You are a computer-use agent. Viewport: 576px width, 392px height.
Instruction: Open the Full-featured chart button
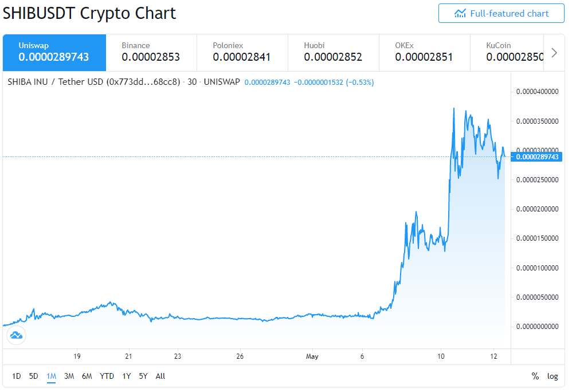point(501,13)
